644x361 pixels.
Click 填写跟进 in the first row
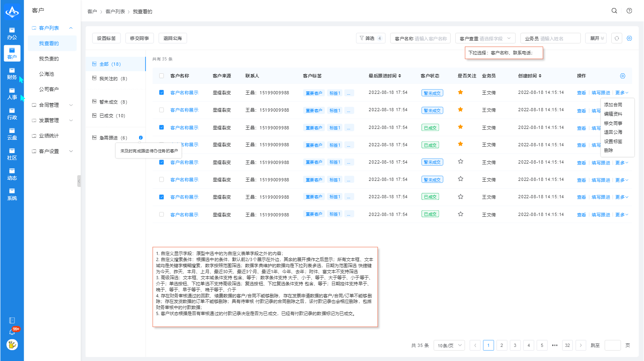pos(601,93)
